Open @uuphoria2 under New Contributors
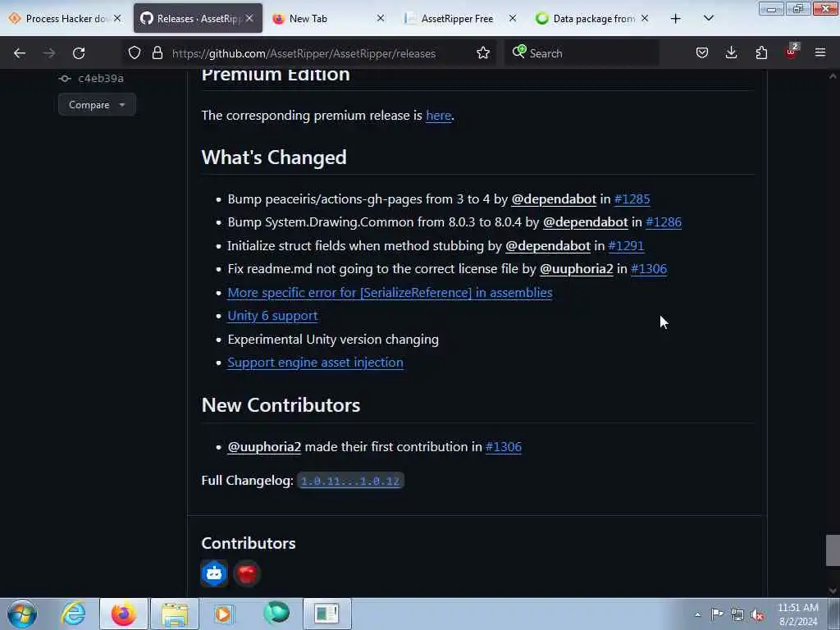The height and width of the screenshot is (630, 840). (264, 447)
